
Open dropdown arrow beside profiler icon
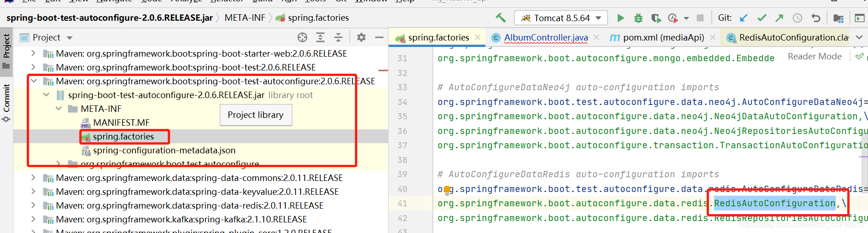pyautogui.click(x=686, y=18)
